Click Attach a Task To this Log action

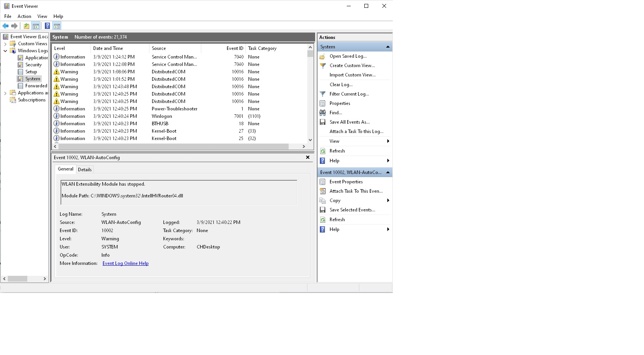click(x=357, y=131)
